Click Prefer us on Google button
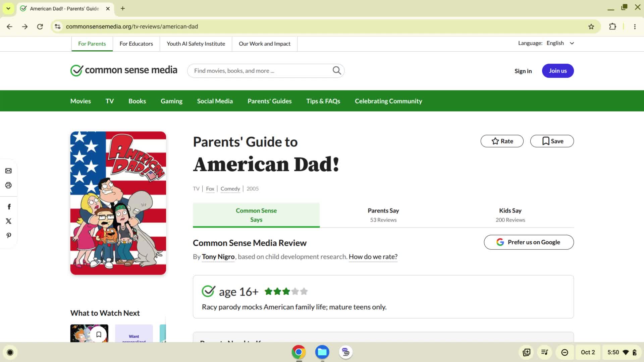This screenshot has height=362, width=644. point(529,242)
